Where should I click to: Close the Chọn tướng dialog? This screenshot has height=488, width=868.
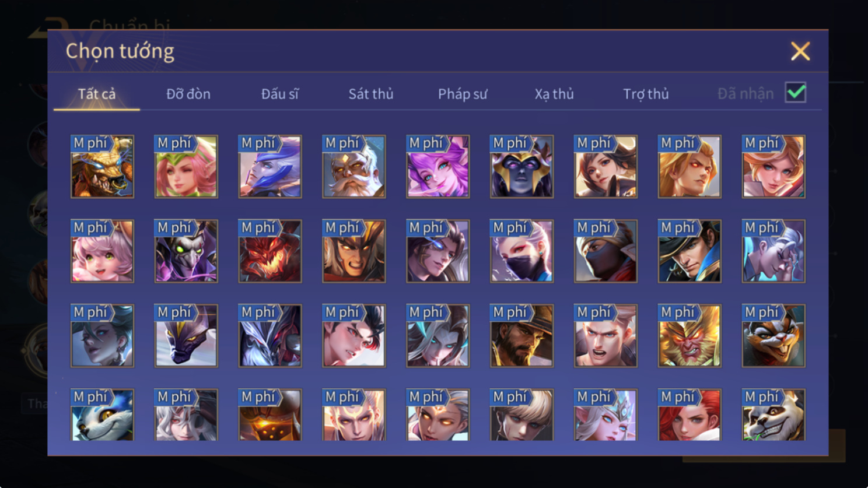(x=800, y=51)
